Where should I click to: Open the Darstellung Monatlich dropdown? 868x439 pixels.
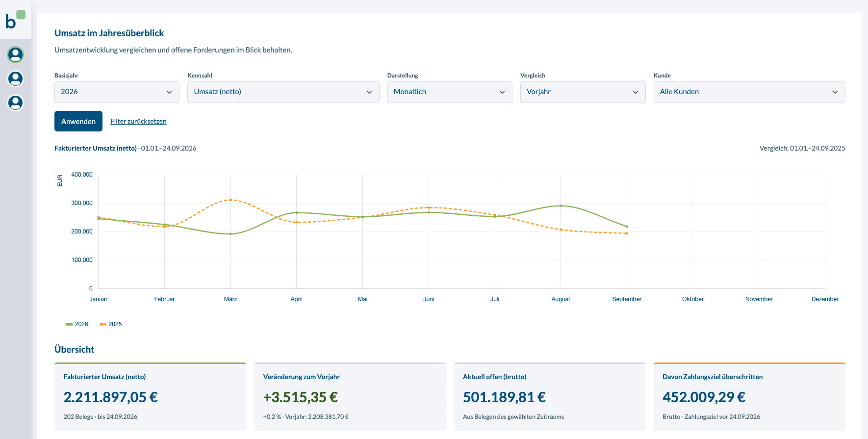pyautogui.click(x=450, y=92)
